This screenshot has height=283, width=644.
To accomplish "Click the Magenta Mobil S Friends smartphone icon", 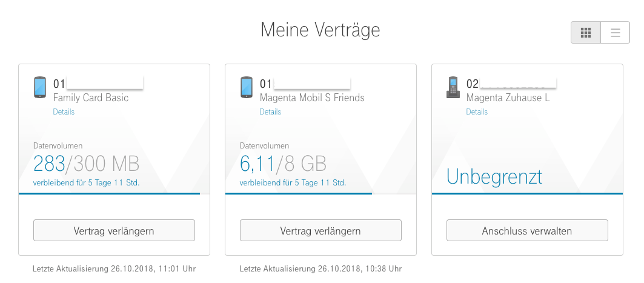I will click(247, 87).
